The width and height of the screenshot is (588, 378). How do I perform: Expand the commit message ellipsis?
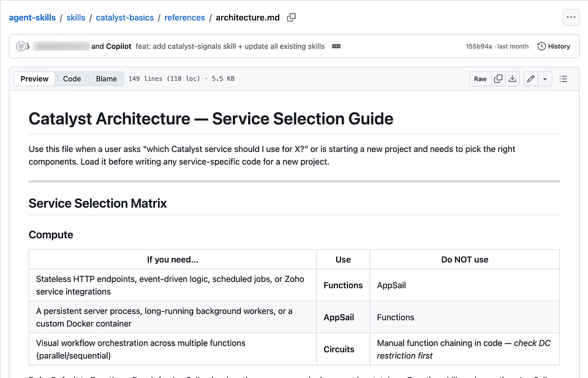(x=336, y=46)
